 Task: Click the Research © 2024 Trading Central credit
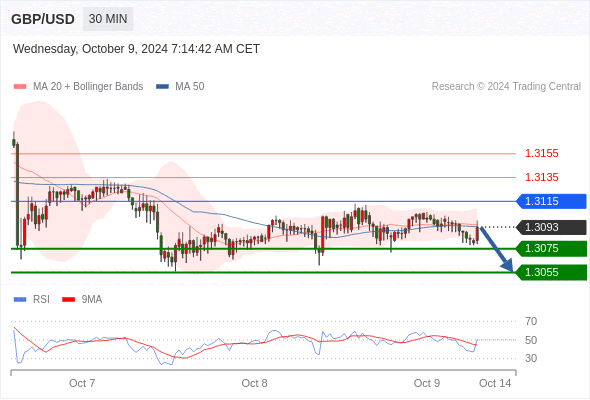(x=506, y=87)
